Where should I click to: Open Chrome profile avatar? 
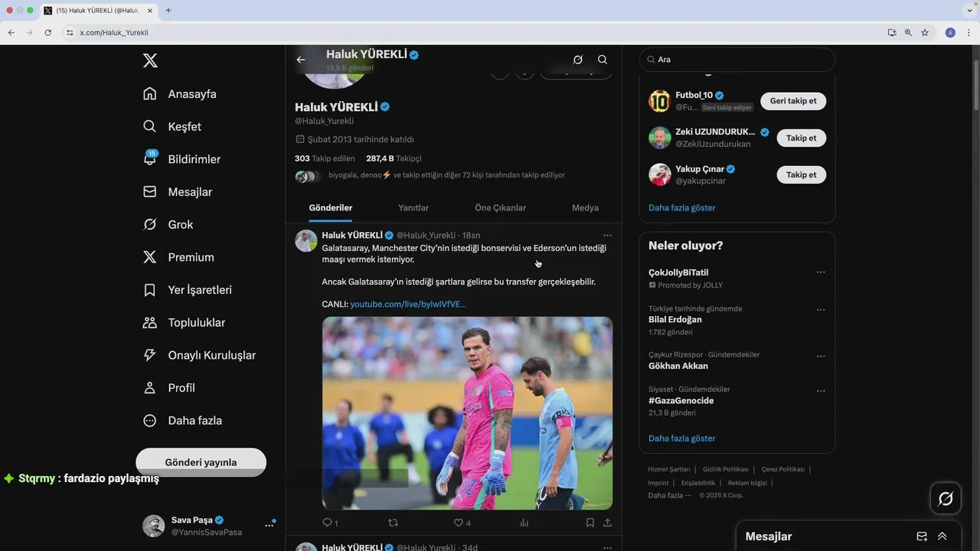click(x=950, y=33)
